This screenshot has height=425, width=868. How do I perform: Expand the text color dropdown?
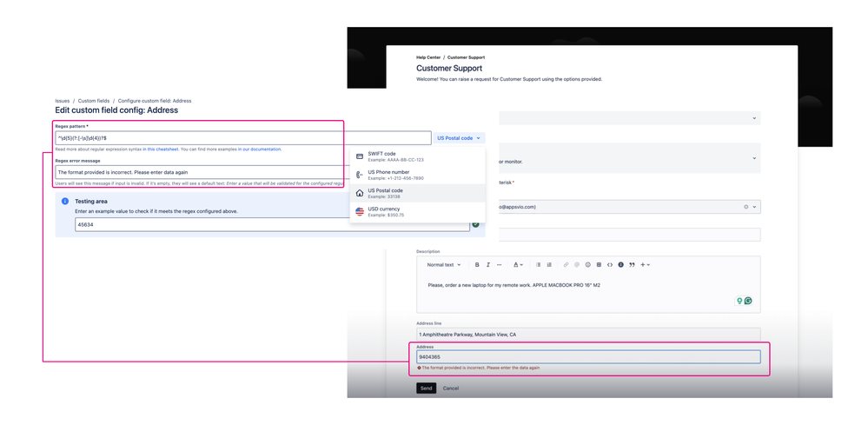pos(518,265)
